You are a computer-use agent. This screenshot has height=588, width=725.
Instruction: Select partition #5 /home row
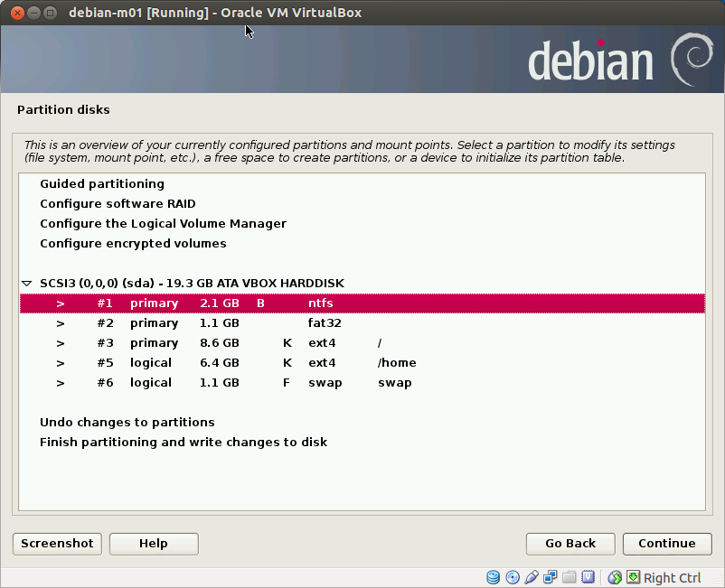(x=362, y=362)
